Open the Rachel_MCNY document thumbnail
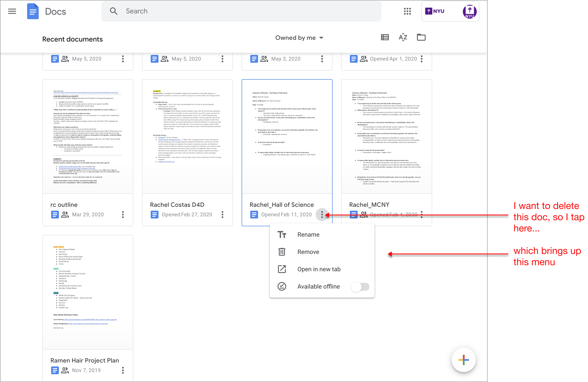Screen dimensions: 588x382 386,137
